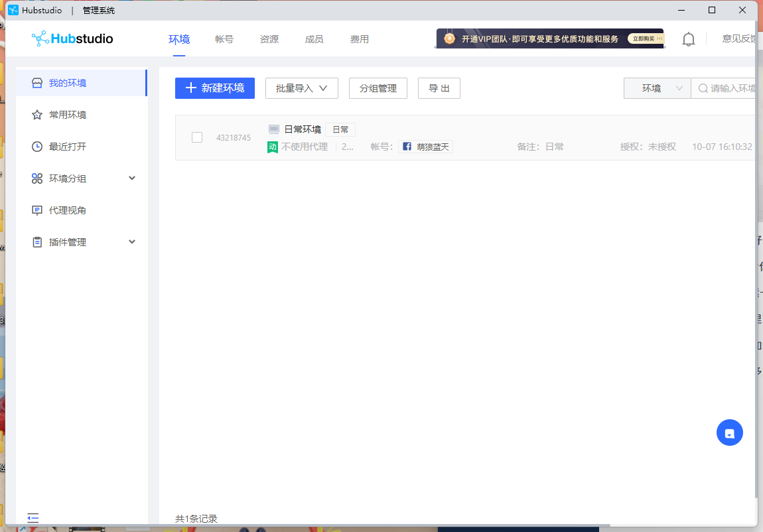Click the Facebook account icon on 萌狼蓝天

[x=406, y=147]
